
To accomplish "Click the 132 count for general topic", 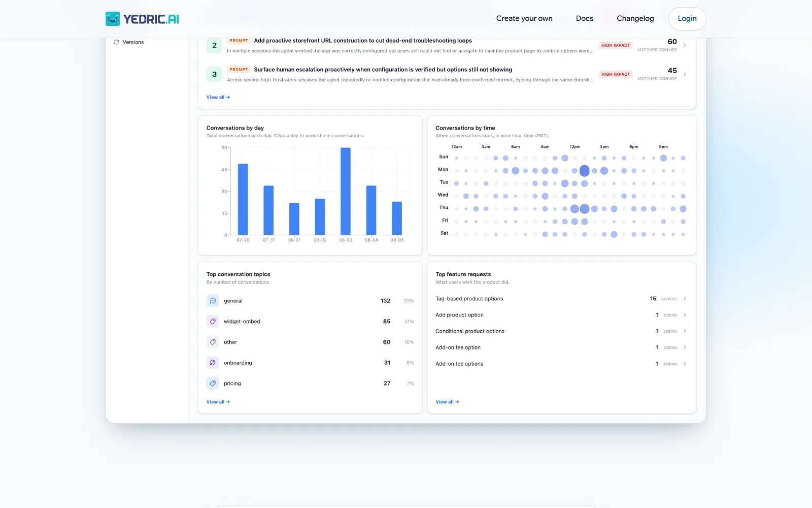I will click(x=385, y=301).
